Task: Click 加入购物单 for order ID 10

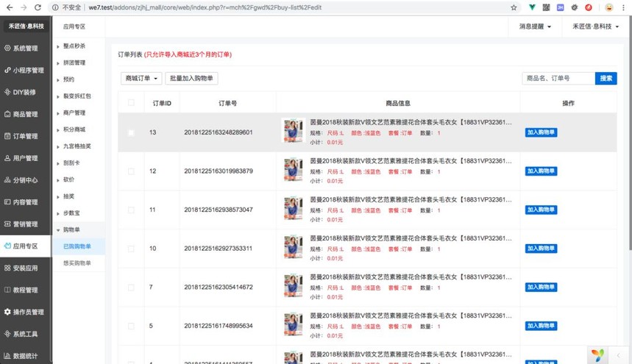Action: click(x=541, y=249)
